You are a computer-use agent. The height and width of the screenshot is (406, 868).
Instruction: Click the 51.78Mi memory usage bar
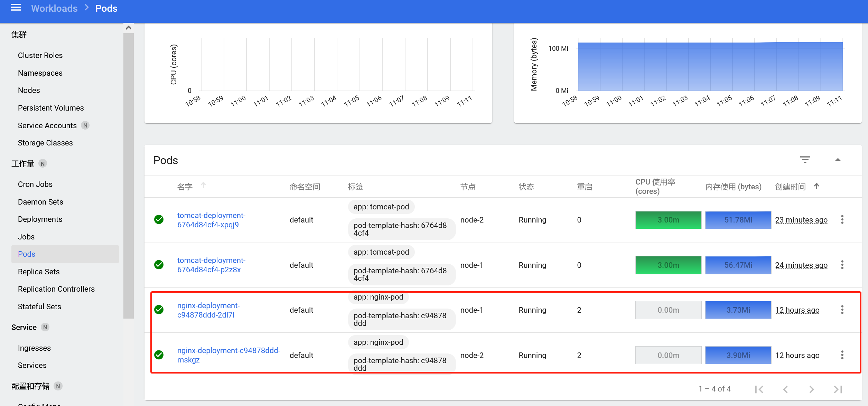[x=738, y=220]
